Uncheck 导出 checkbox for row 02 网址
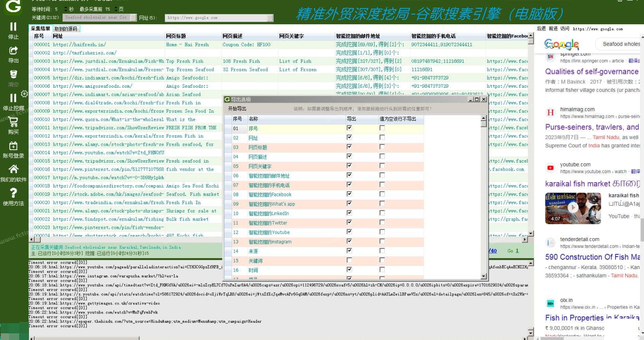This screenshot has width=644, height=340. pyautogui.click(x=349, y=137)
